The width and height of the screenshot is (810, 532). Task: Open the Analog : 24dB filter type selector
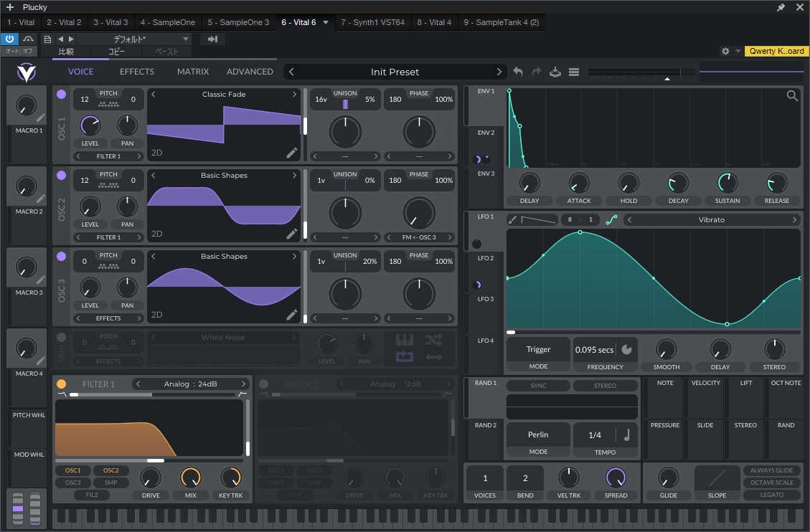191,384
